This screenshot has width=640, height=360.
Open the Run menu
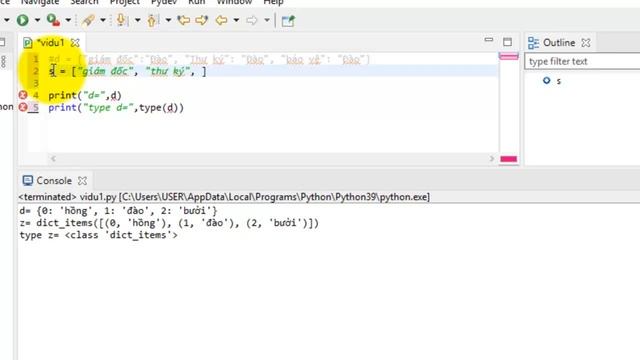pos(197,2)
